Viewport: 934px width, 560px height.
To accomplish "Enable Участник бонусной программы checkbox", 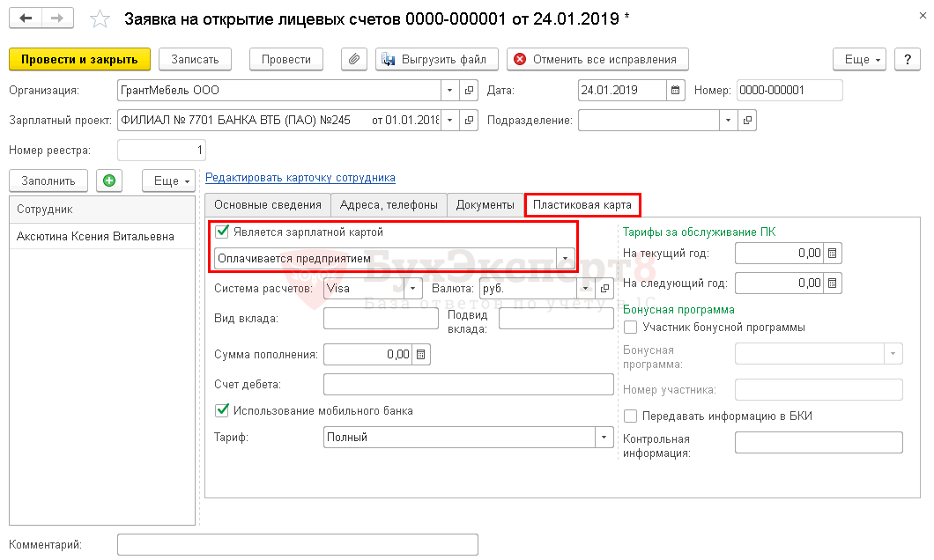I will [631, 328].
